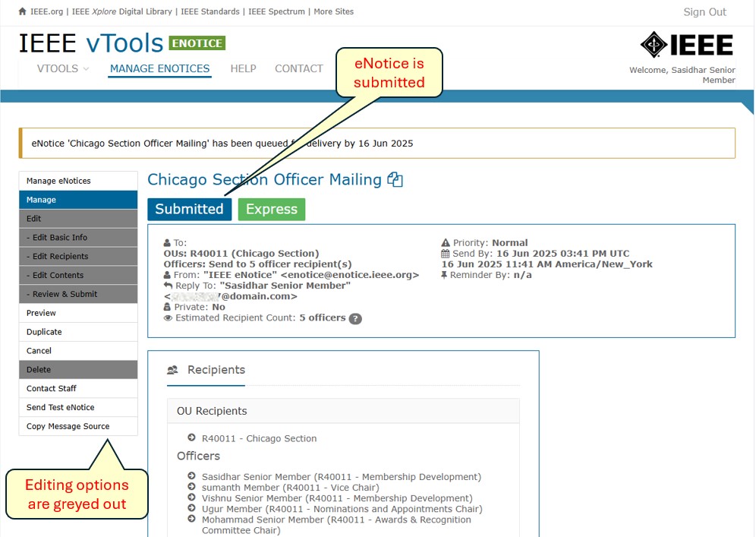Click the Chicago Section Officer Mailing title
This screenshot has width=756, height=537.
(x=264, y=179)
